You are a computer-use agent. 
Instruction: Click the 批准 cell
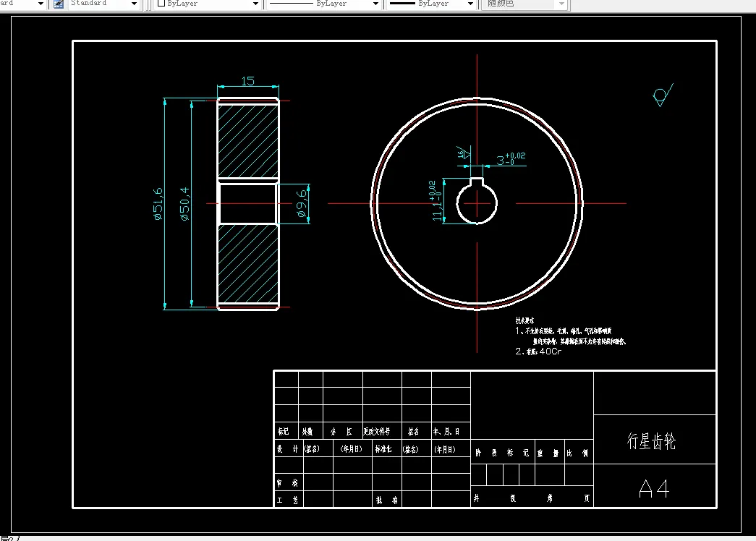(386, 500)
